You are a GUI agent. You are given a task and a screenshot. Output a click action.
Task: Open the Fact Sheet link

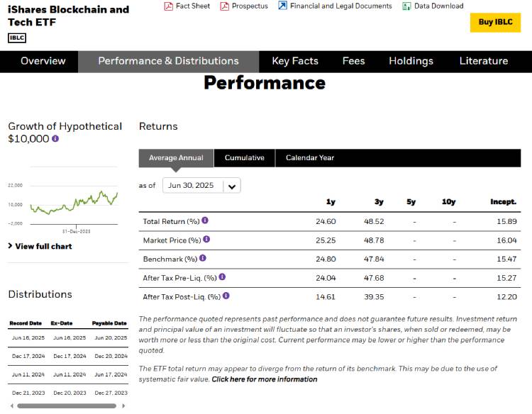(193, 6)
